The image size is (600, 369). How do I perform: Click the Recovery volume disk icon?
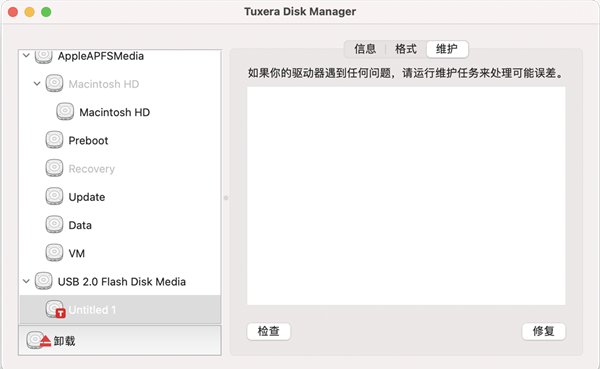pos(54,168)
